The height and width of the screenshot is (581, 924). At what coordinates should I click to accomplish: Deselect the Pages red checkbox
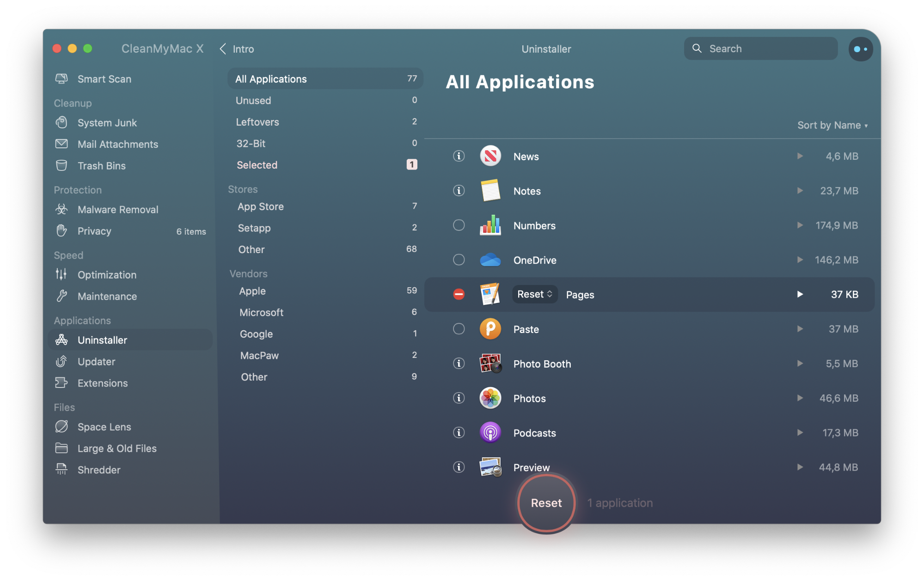(x=459, y=294)
